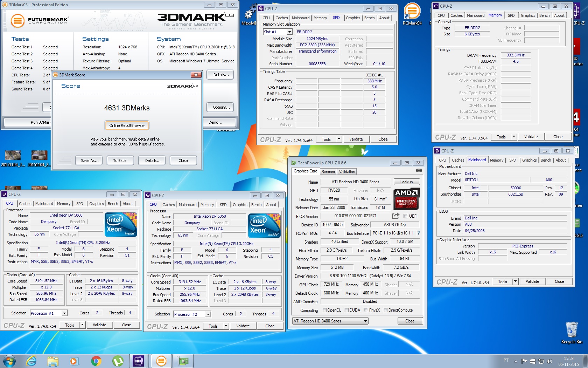Open the MaxxMEM desktop shortcut icon

pos(249,14)
